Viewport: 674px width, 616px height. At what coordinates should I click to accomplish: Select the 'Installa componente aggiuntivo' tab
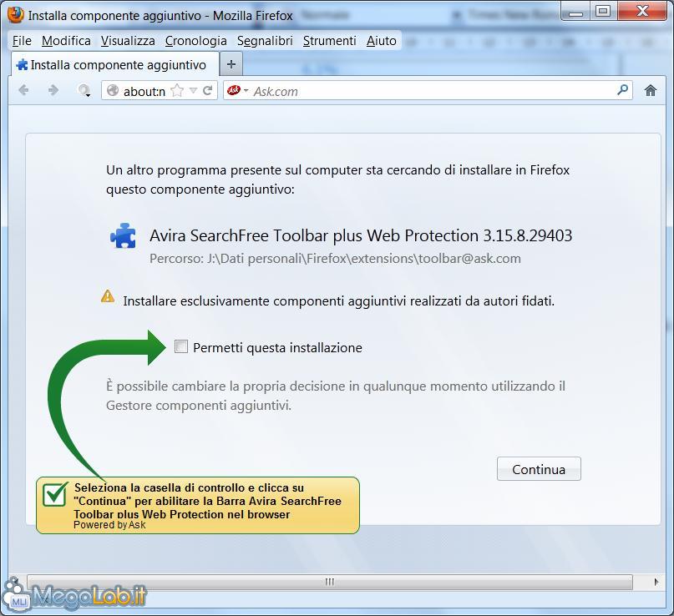114,65
